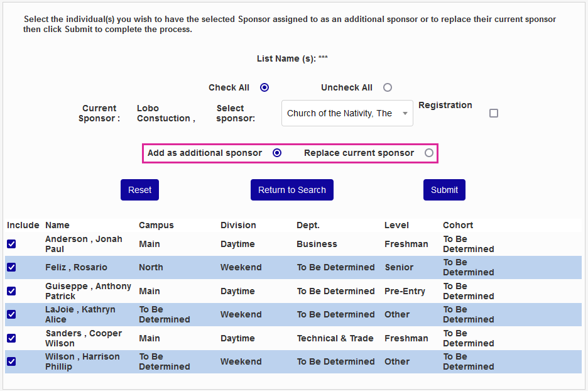Uncheck Include for LaJoie, Kathryn Alice
The image size is (588, 391).
coord(11,314)
